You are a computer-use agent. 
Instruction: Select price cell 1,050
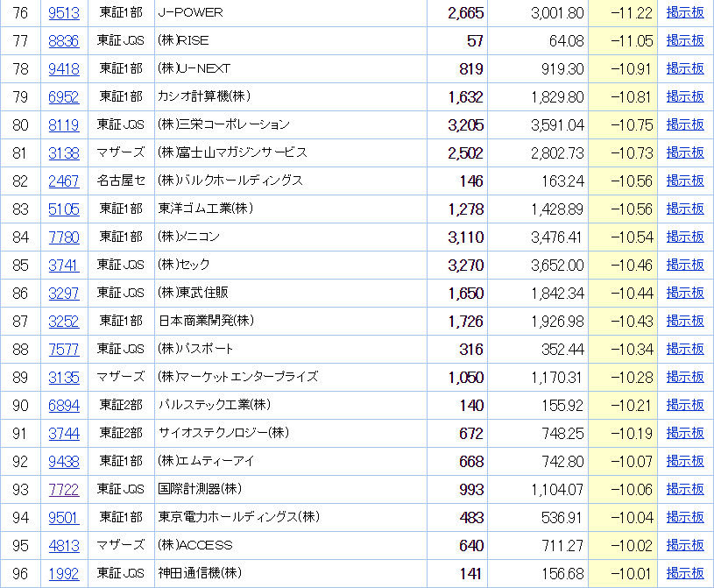[465, 378]
